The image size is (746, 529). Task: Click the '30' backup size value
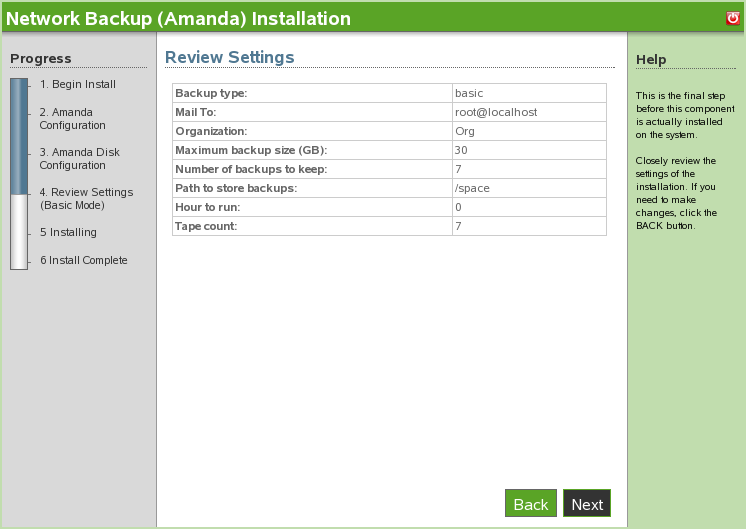click(x=461, y=150)
